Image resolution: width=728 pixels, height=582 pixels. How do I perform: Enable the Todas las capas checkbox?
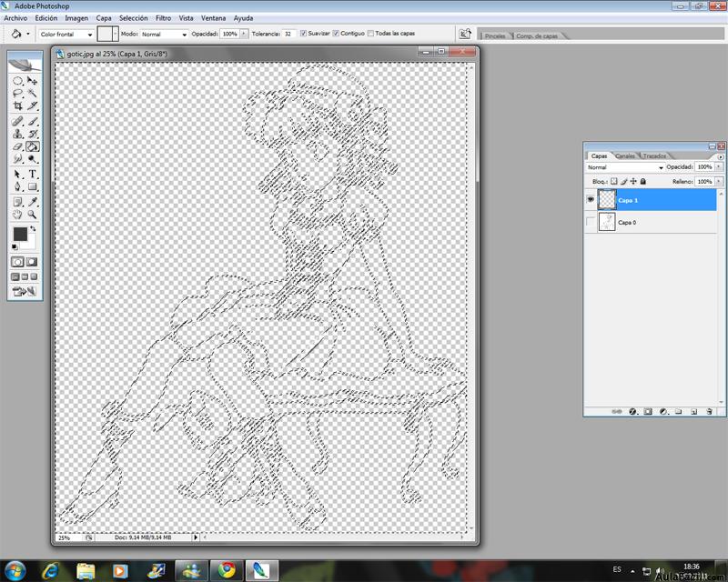pos(370,34)
